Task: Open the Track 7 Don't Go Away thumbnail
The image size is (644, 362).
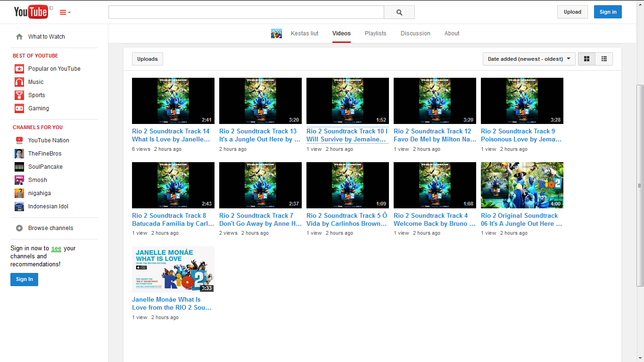Action: 260,185
